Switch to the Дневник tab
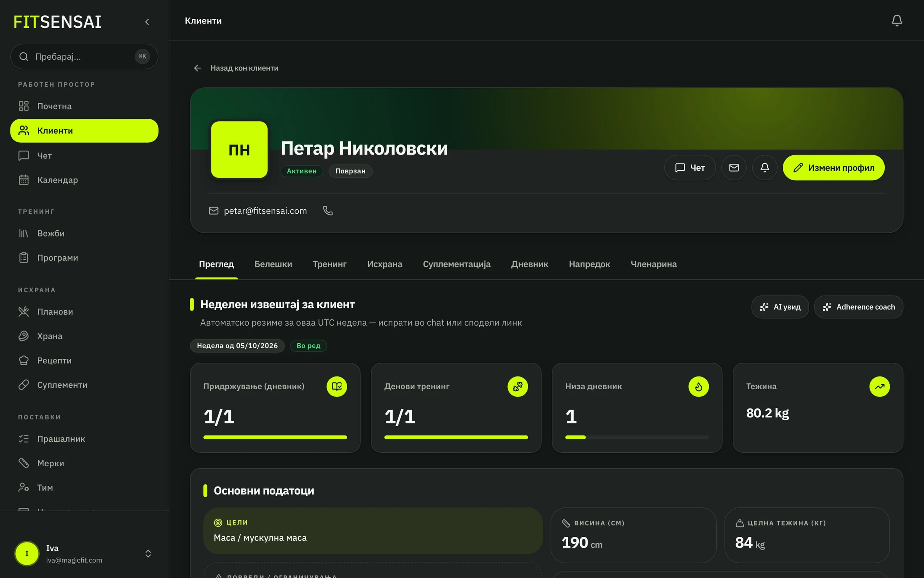 click(x=529, y=264)
